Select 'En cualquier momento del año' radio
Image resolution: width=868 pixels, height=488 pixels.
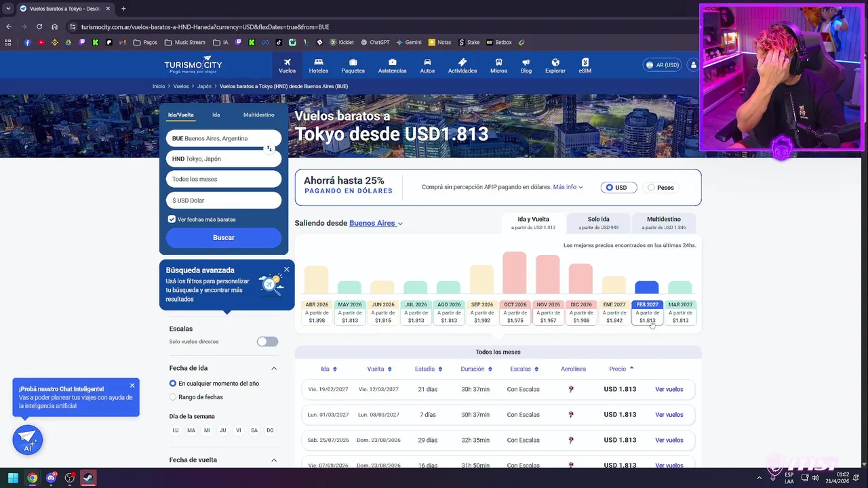(173, 384)
